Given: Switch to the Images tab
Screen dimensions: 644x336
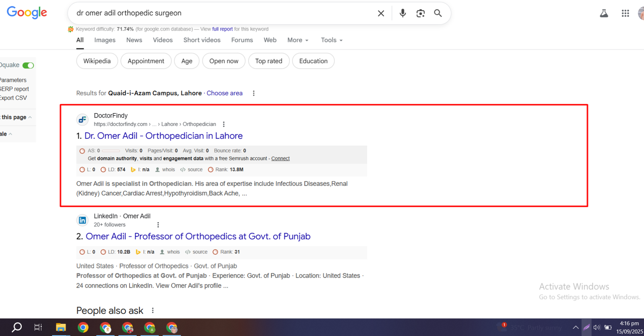Looking at the screenshot, I should coord(105,40).
